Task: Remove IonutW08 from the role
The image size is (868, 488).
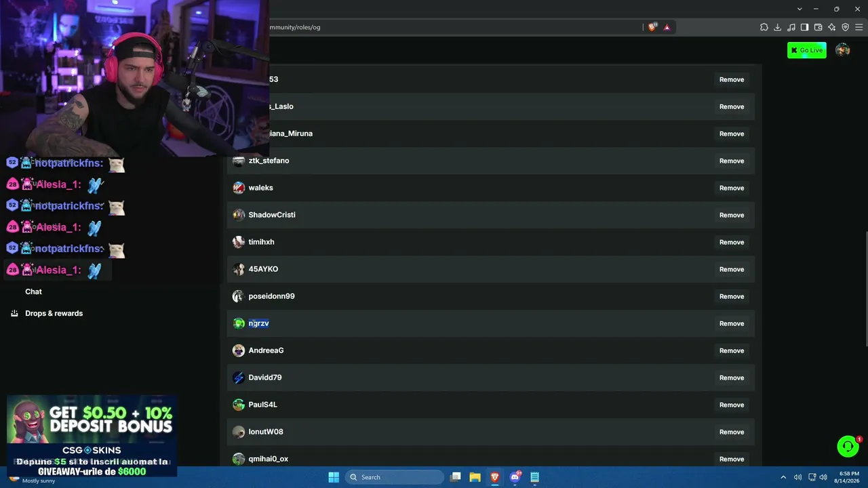Action: click(732, 432)
